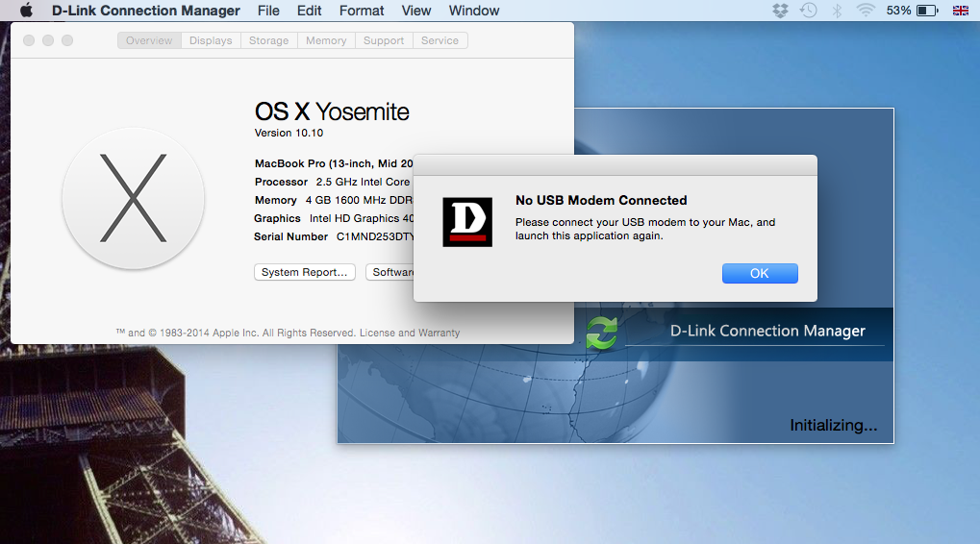Viewport: 980px width, 544px height.
Task: Open System Report in About This Mac
Action: [x=304, y=272]
